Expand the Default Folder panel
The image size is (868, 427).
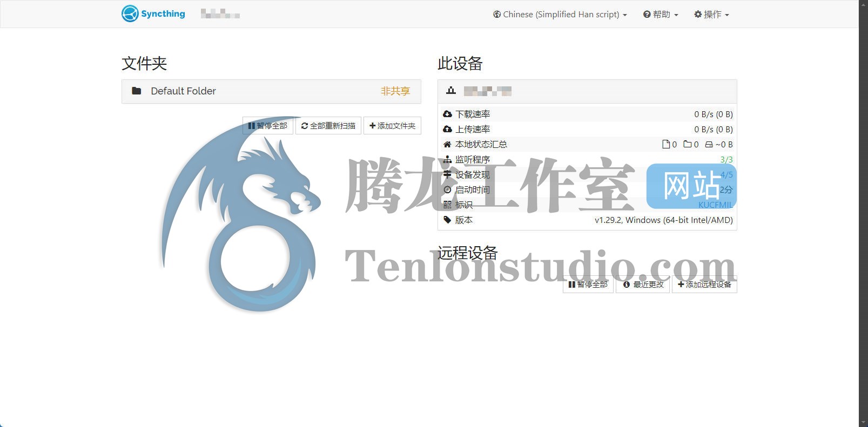point(271,91)
